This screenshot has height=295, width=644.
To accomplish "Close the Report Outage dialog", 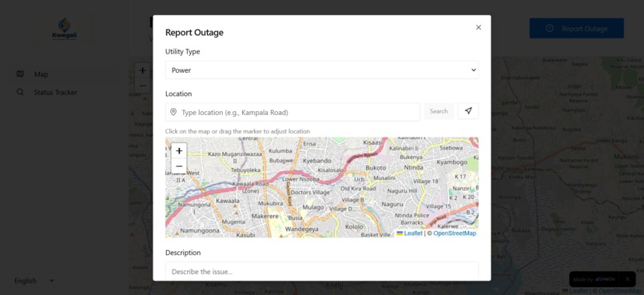I will pyautogui.click(x=478, y=27).
